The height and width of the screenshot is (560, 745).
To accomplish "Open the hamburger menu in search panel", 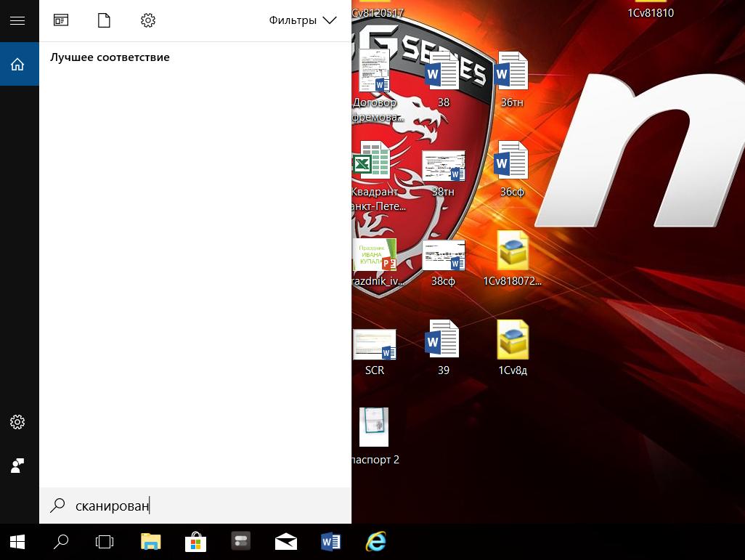I will coord(17,20).
